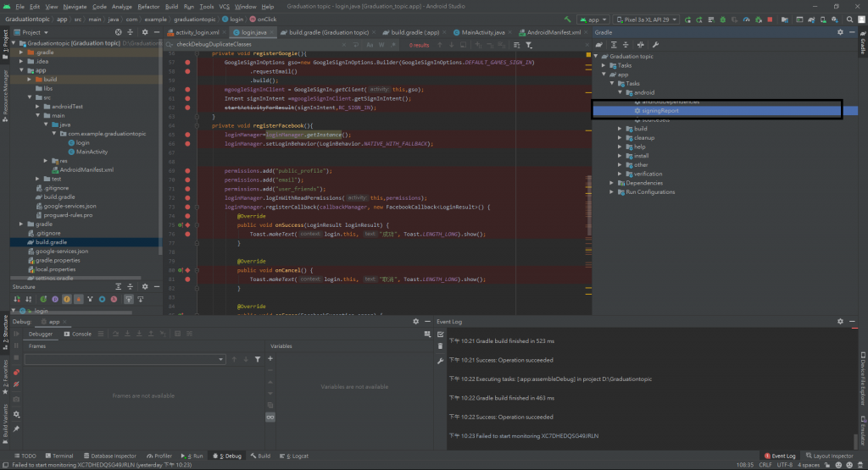Click the Gradle build settings wrench icon

coord(656,45)
